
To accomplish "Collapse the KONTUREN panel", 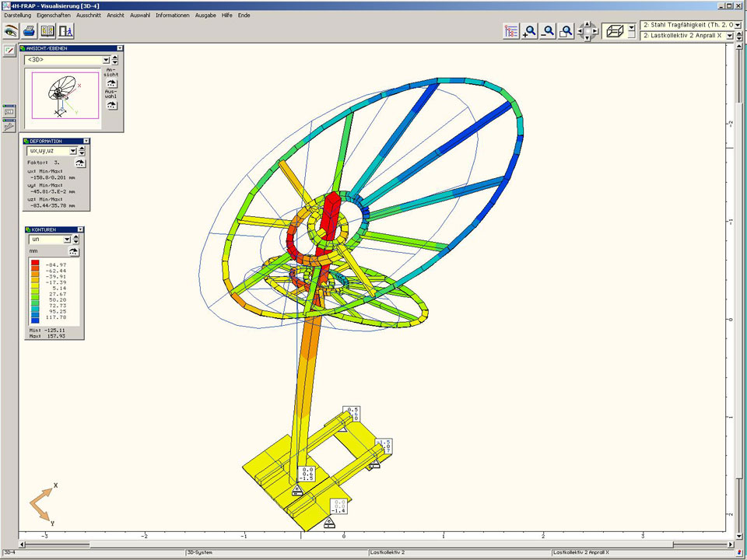I will [x=80, y=229].
